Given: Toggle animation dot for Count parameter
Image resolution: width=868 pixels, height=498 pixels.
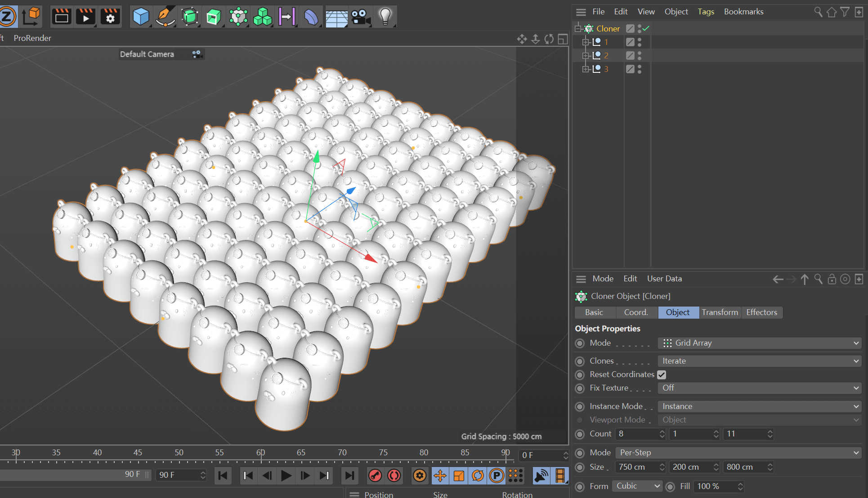Looking at the screenshot, I should tap(580, 434).
